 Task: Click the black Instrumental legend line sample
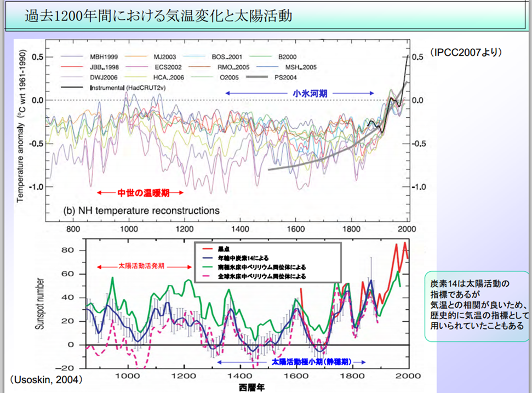pyautogui.click(x=72, y=88)
